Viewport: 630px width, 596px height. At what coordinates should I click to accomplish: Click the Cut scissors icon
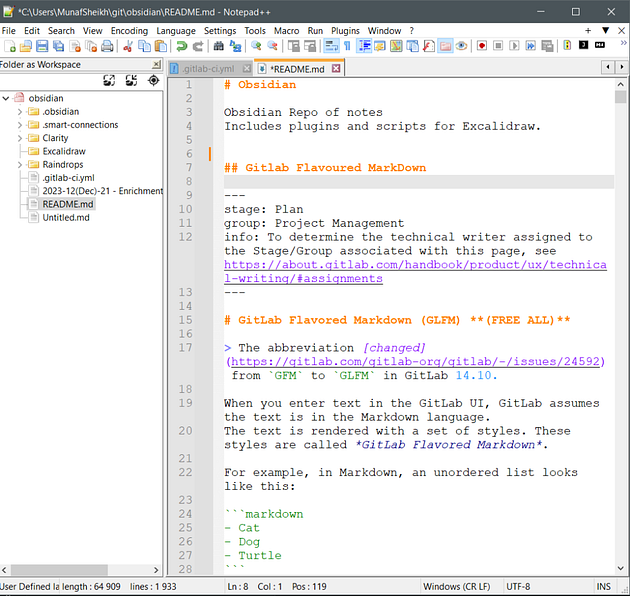click(x=128, y=46)
